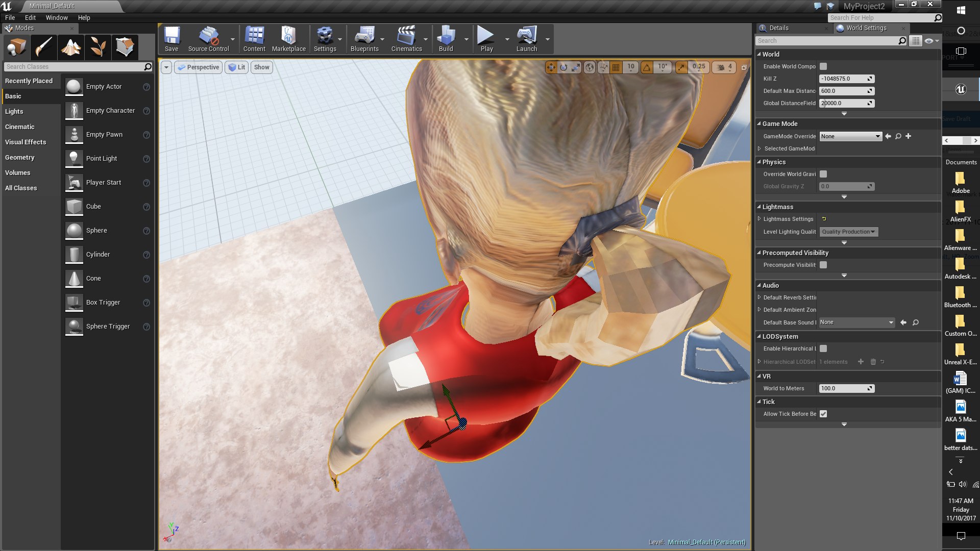The width and height of the screenshot is (980, 551).
Task: Open the Blueprints toolbar icon
Action: click(x=364, y=39)
